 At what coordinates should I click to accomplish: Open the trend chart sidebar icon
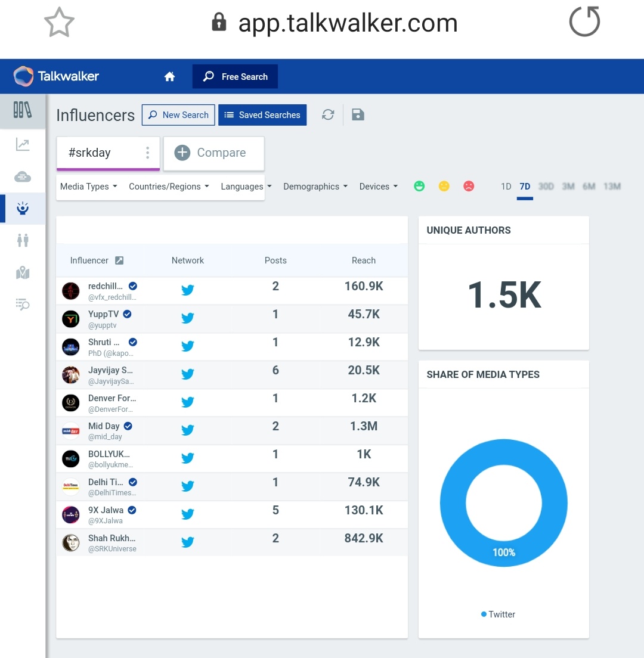tap(23, 144)
